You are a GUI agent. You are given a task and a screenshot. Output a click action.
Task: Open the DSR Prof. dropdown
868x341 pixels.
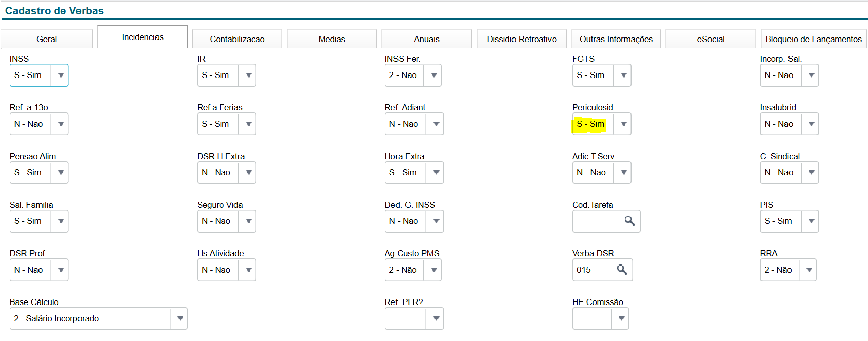point(61,270)
